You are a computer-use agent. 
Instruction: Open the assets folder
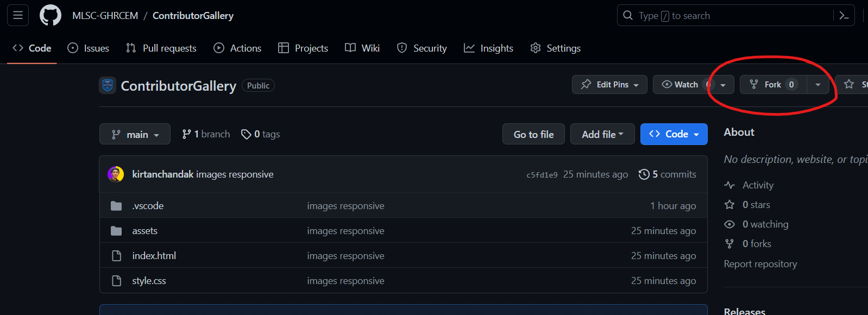tap(144, 231)
